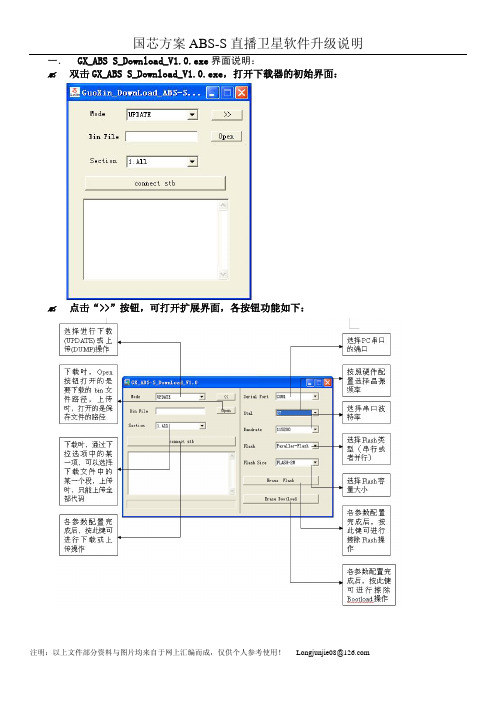Click the Erase Bootload button
Screen dimensions: 496x702
click(281, 499)
